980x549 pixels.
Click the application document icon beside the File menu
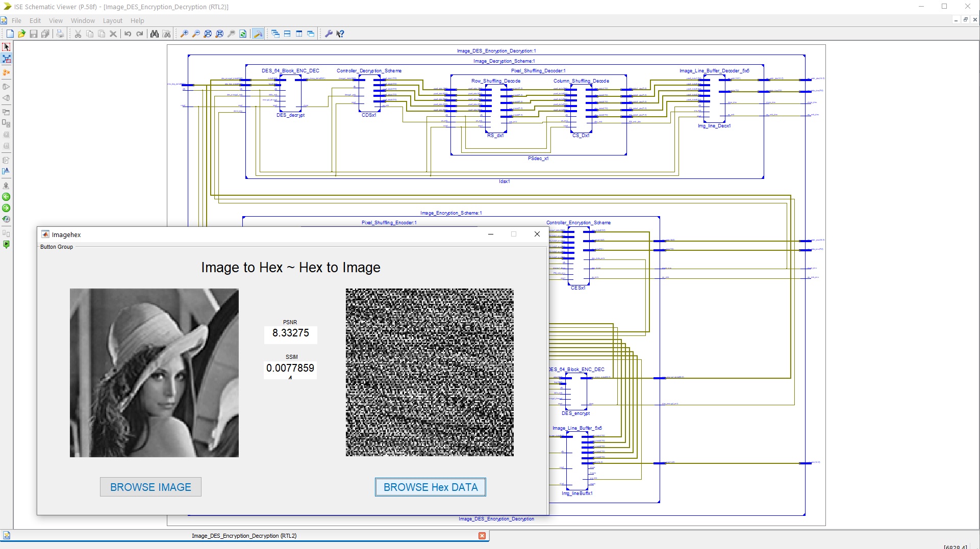point(4,20)
